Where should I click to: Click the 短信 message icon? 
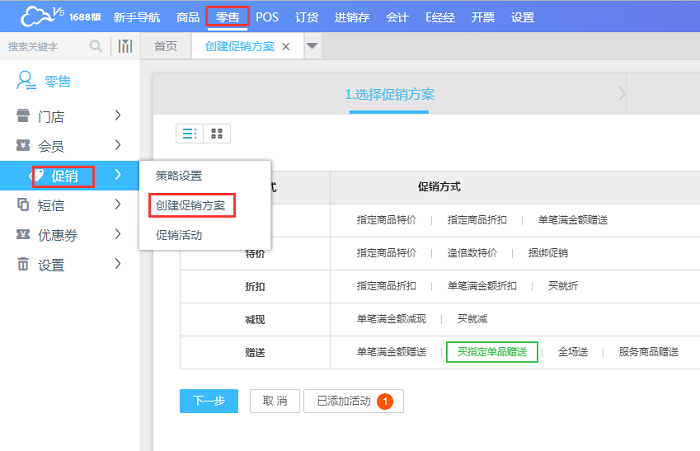pyautogui.click(x=23, y=205)
